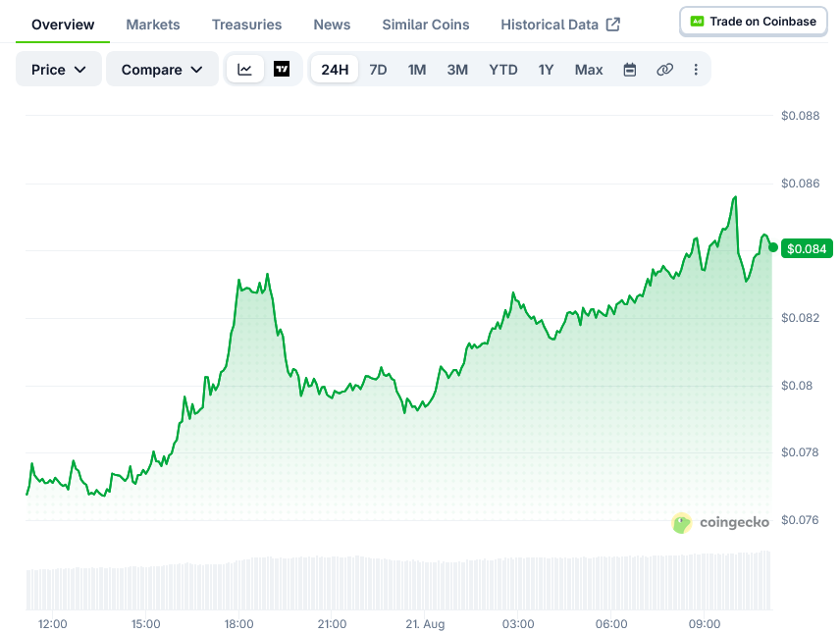Click the 12:00 time axis label
Screen dimensions: 840x634
pyautogui.click(x=53, y=624)
